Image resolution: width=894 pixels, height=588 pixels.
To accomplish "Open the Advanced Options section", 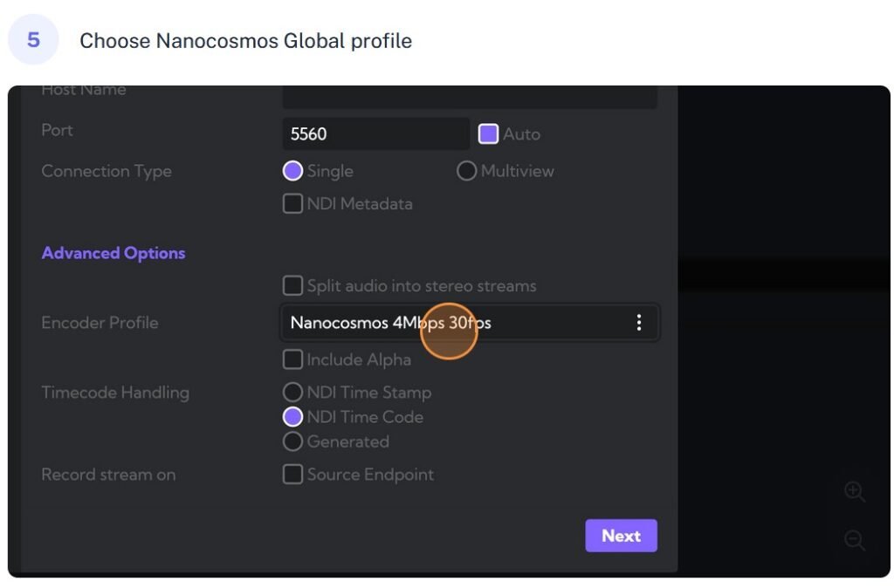I will pos(113,253).
